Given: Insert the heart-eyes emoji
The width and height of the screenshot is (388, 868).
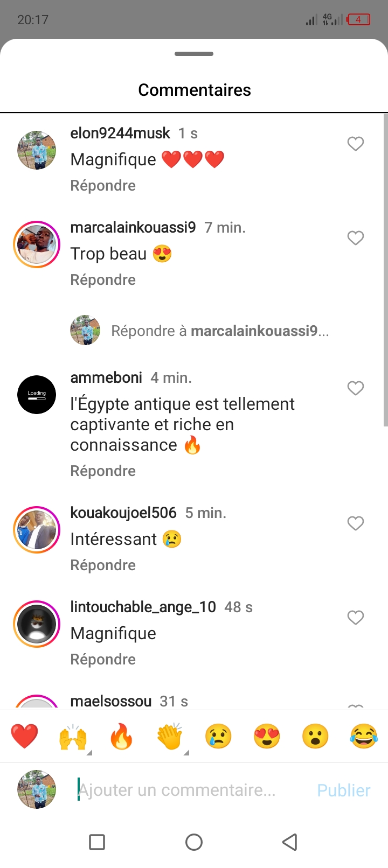Looking at the screenshot, I should 267,737.
